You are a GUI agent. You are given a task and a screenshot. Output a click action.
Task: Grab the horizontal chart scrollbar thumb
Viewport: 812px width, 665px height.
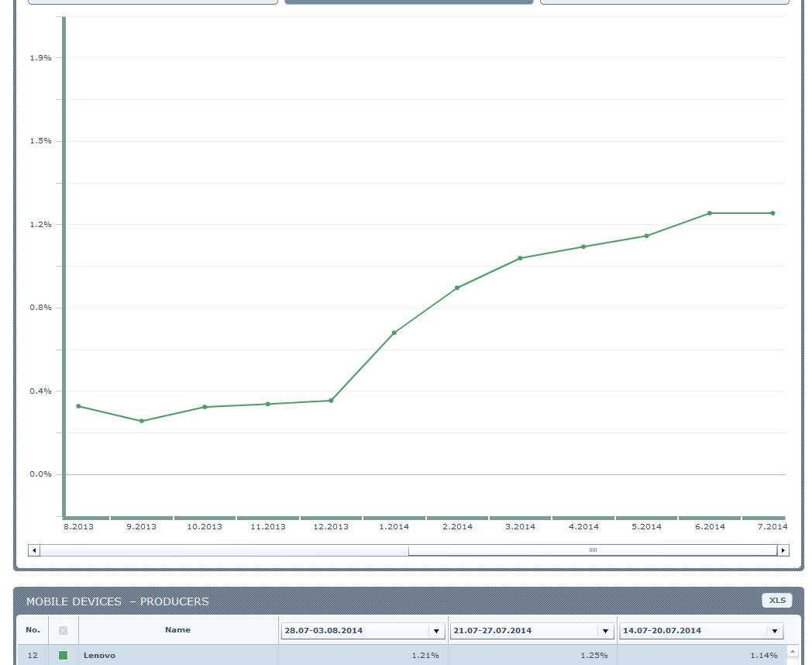click(592, 550)
